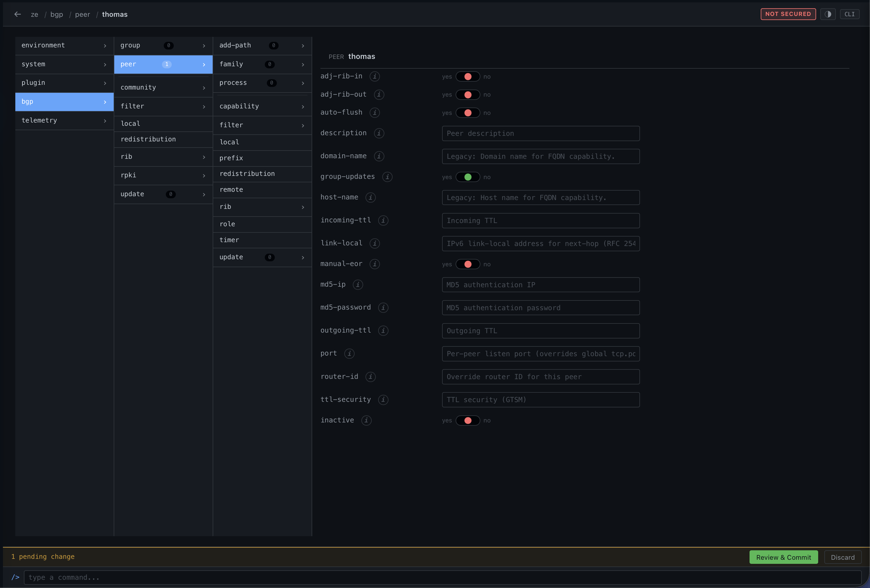Expand the capability entry
This screenshot has width=870, height=588.
(x=262, y=106)
